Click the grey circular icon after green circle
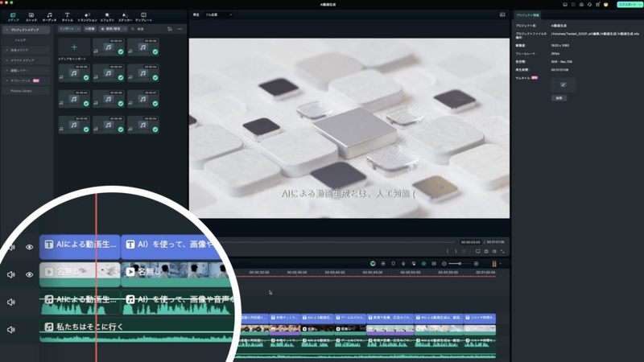This screenshot has height=362, width=644. [383, 264]
